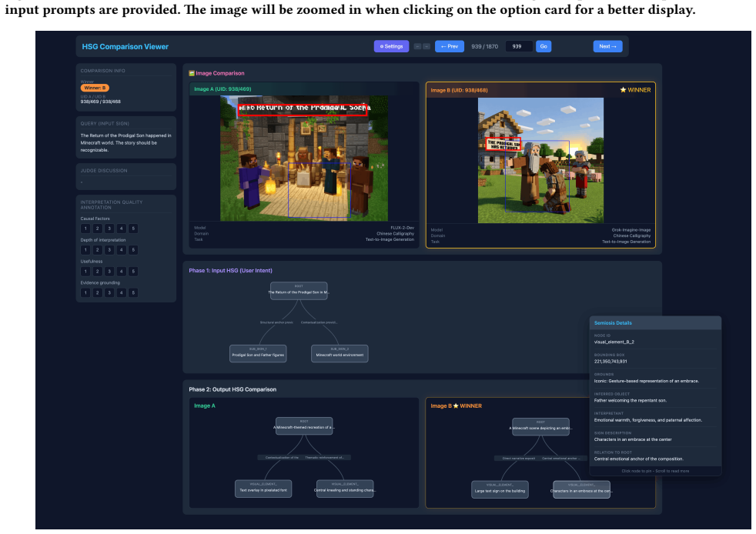The image size is (756, 534).
Task: Click the star WINNER badge on Image B card
Action: 635,90
